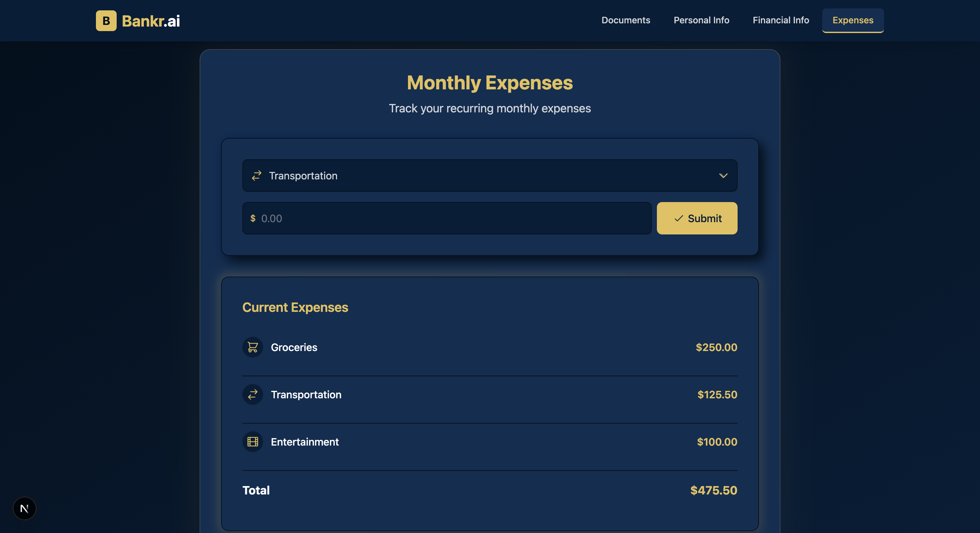Click the Total $475.50 amount
The height and width of the screenshot is (533, 980).
[x=713, y=490]
